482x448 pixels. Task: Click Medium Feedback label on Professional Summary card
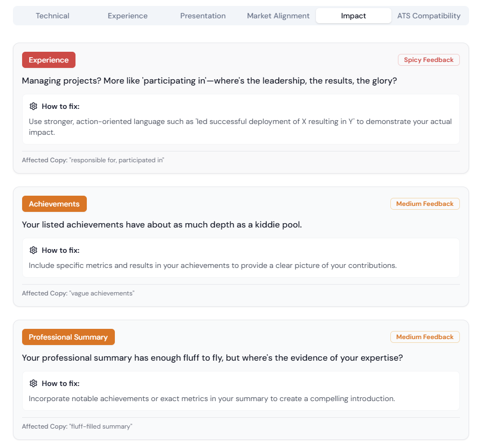tap(425, 337)
